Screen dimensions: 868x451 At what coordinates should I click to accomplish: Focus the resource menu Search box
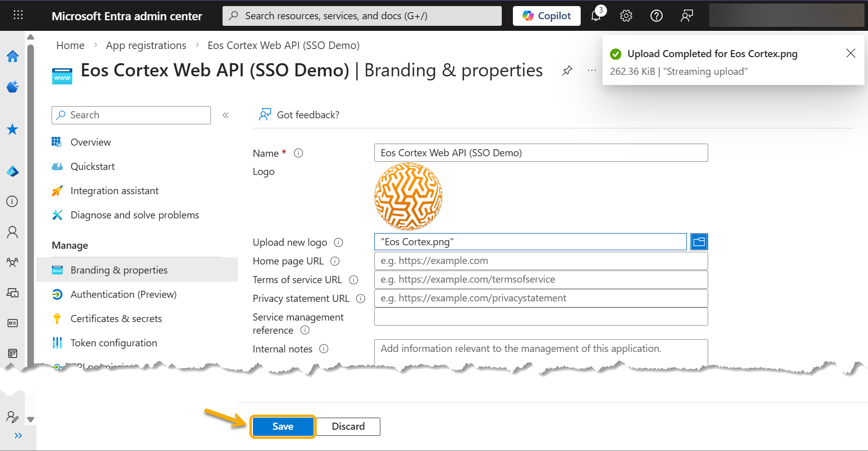point(131,115)
